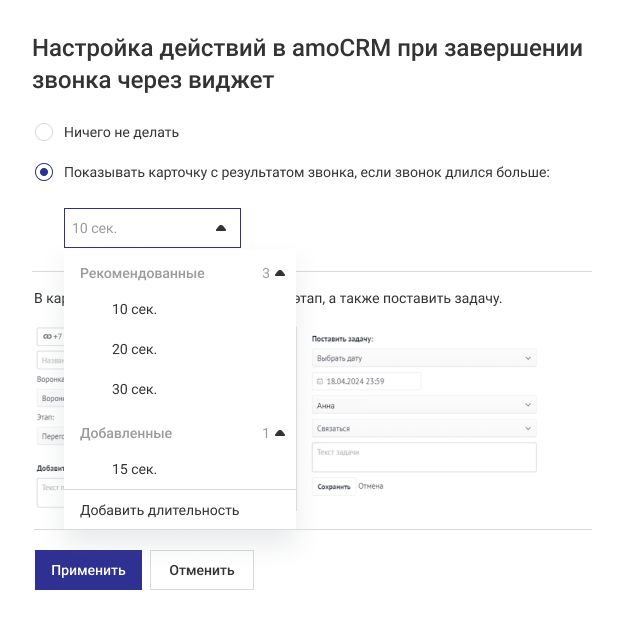Viewport: 624px width, 617px height.
Task: Click the "Сохранить" button in the preview
Action: 333,486
